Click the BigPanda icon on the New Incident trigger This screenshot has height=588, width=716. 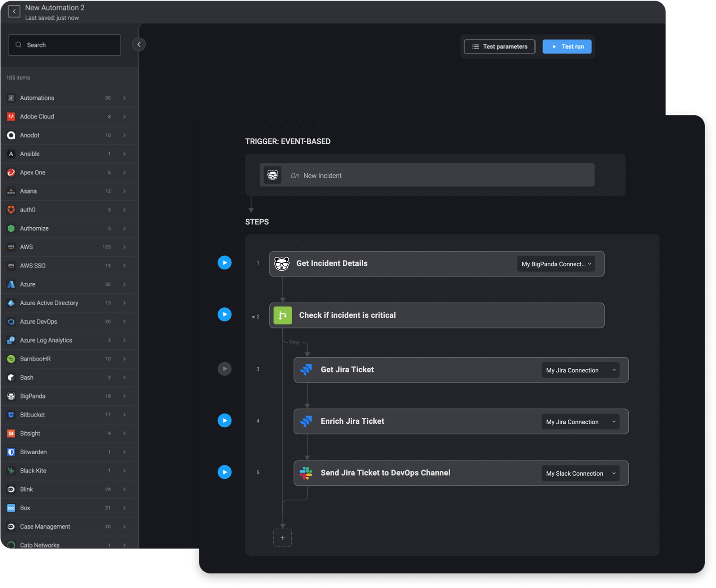pos(273,175)
